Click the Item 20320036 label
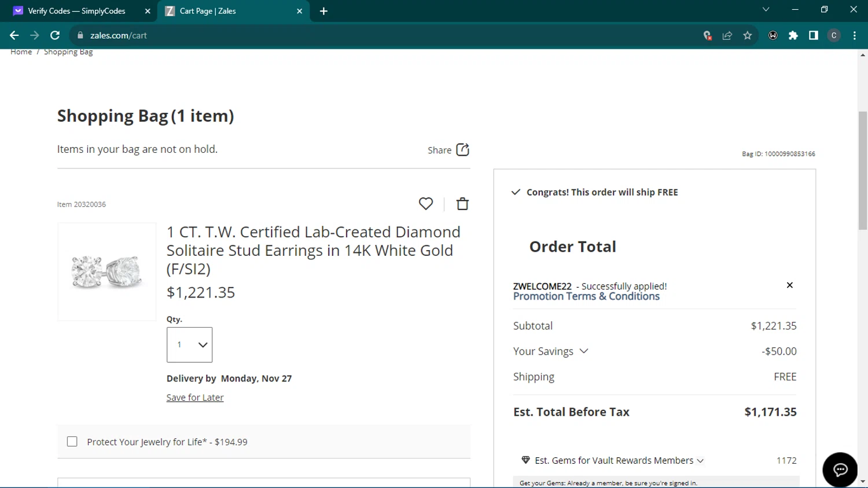The width and height of the screenshot is (868, 488). pyautogui.click(x=82, y=204)
